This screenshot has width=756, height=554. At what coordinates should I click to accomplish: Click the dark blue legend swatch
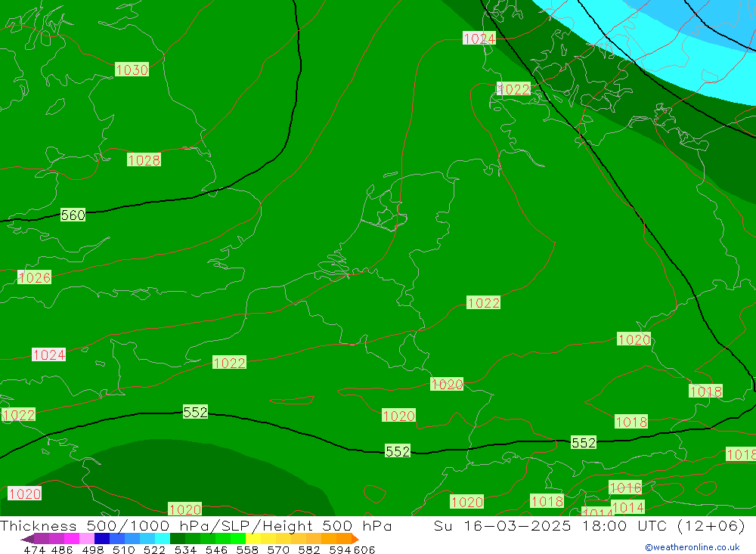(102, 539)
